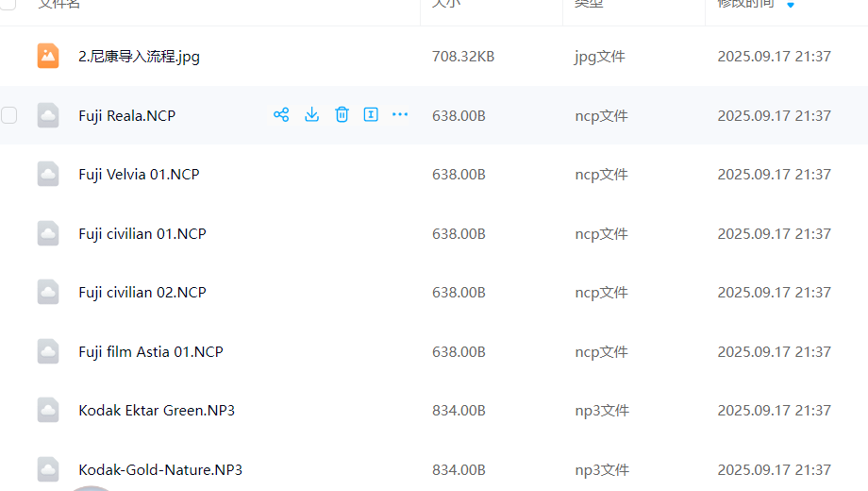Delete Fuji Reala.NCP using the trash icon
The height and width of the screenshot is (491, 868).
(x=342, y=115)
